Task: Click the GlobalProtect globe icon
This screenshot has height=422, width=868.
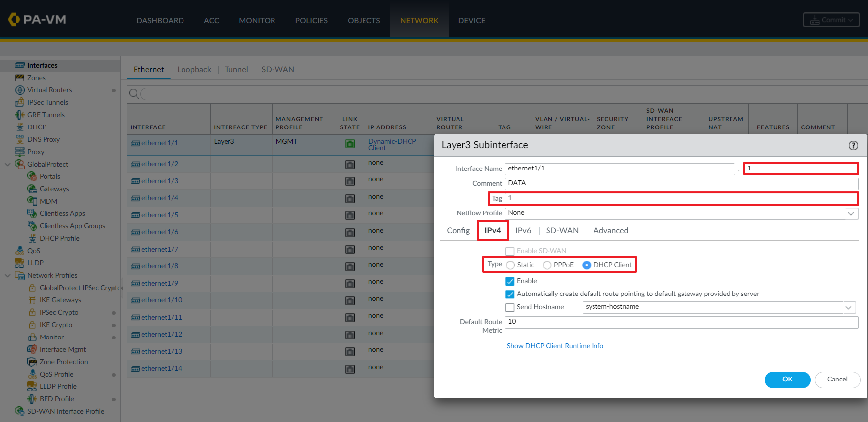Action: tap(20, 164)
